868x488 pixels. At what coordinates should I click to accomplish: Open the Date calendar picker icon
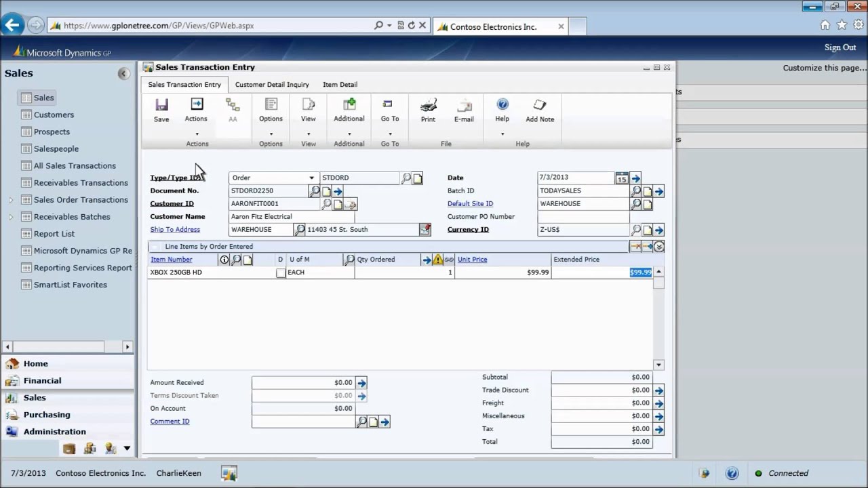[621, 178]
